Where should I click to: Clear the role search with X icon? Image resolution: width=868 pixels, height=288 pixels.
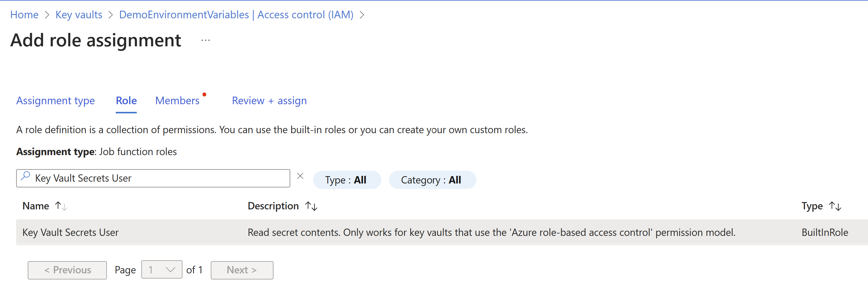[x=300, y=176]
